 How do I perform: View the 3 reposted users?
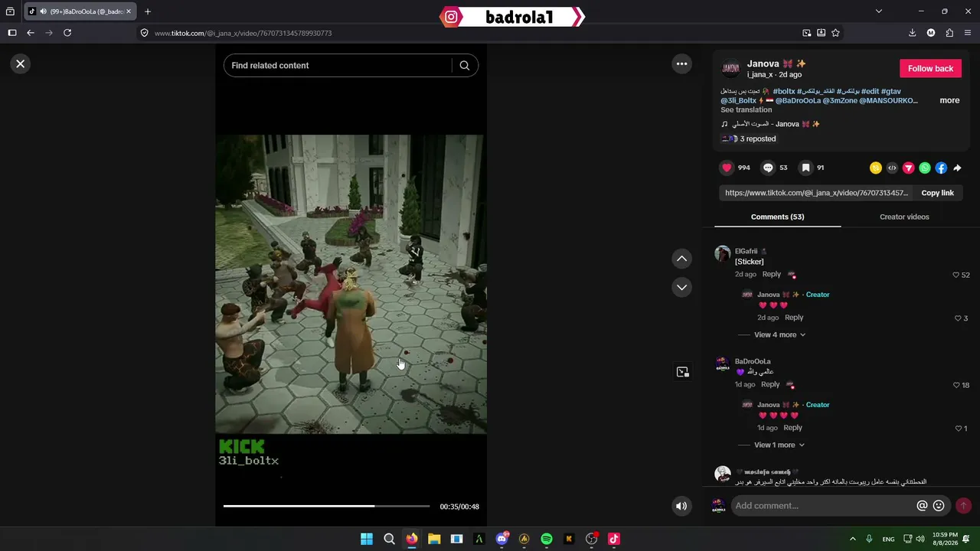(749, 139)
